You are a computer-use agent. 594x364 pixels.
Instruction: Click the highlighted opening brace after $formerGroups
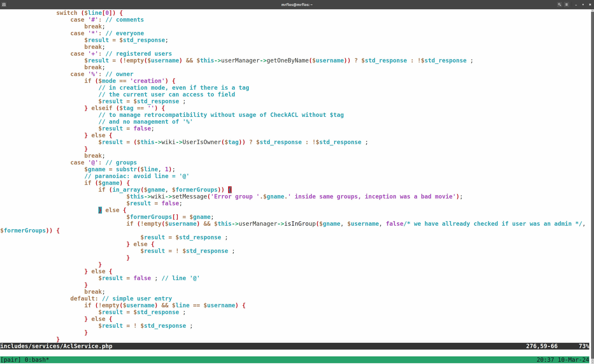point(230,190)
